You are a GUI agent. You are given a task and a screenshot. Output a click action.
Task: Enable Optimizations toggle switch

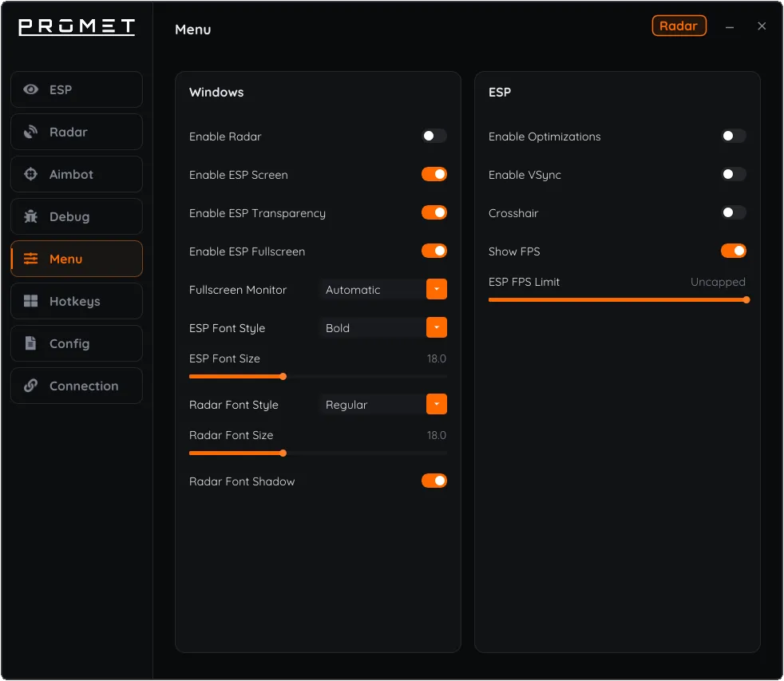pyautogui.click(x=734, y=136)
